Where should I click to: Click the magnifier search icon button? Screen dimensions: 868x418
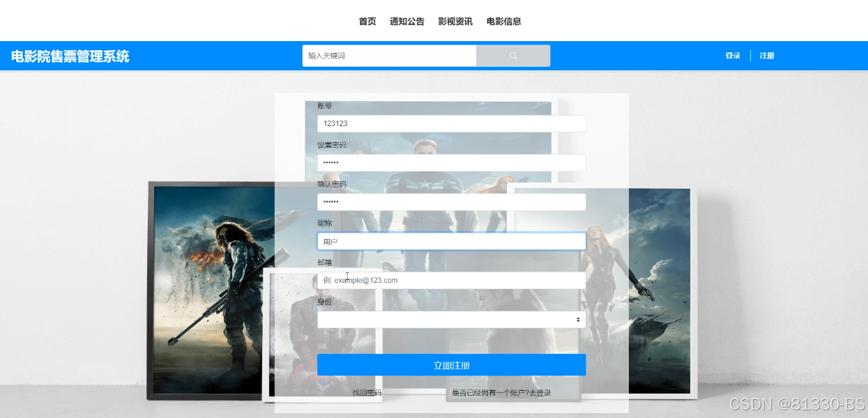[513, 56]
